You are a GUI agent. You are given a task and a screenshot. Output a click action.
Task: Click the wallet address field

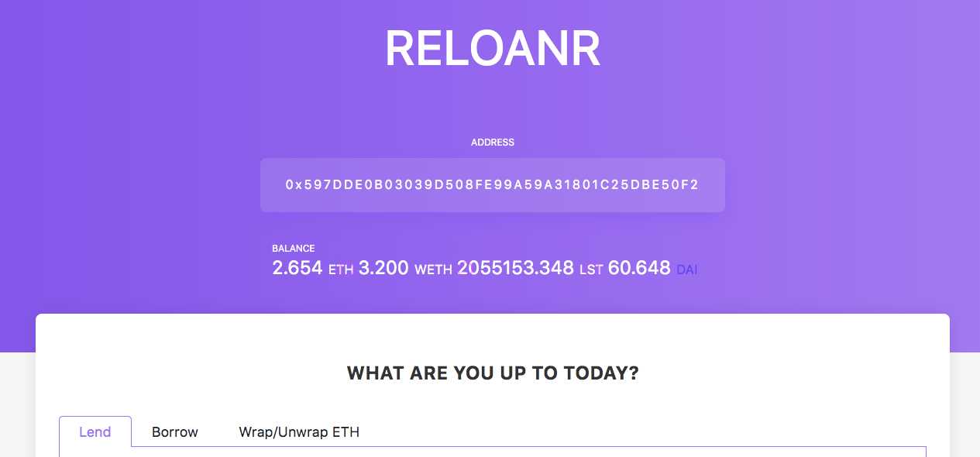(x=493, y=185)
